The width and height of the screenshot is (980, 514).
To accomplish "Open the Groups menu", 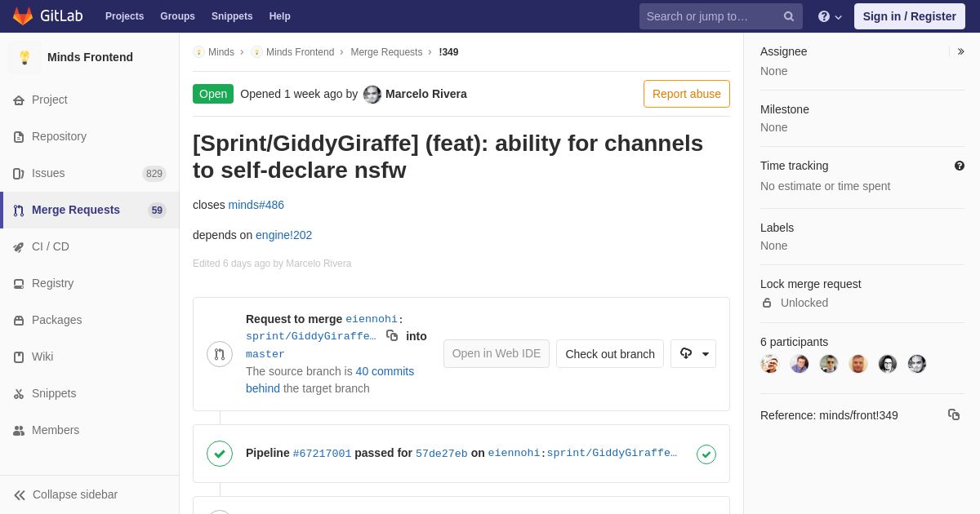I will click(177, 16).
